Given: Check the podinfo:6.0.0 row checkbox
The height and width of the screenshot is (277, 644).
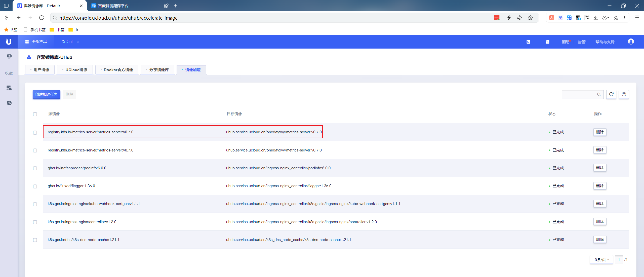Looking at the screenshot, I should [35, 168].
